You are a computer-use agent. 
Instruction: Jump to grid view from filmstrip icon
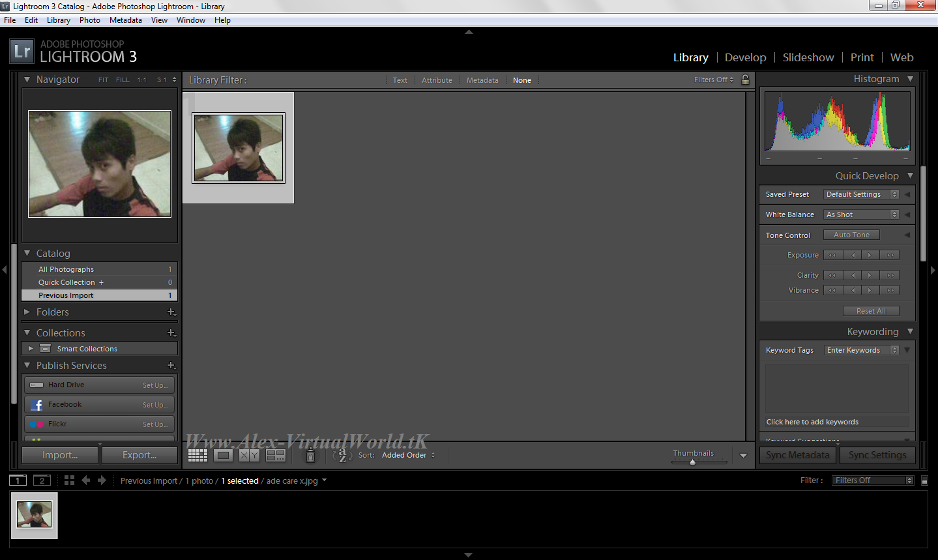[69, 480]
